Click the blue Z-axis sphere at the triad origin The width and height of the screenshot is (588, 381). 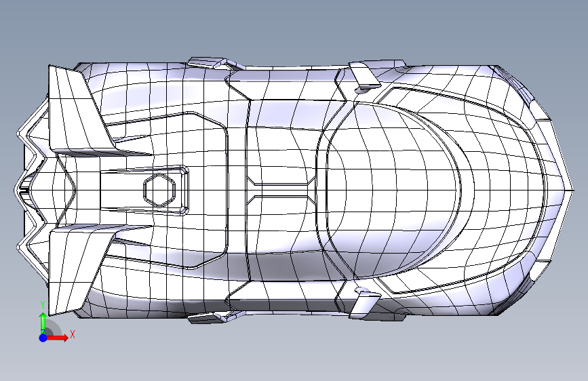43,338
